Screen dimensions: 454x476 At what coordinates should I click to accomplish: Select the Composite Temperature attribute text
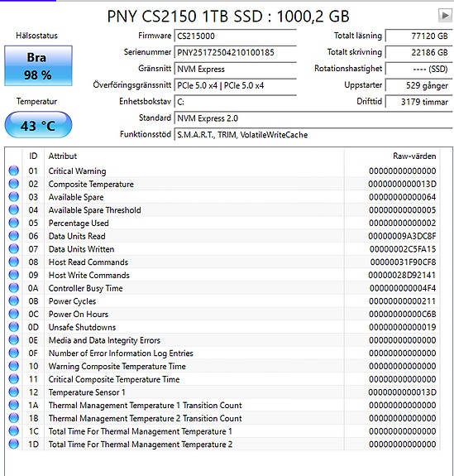coord(91,184)
